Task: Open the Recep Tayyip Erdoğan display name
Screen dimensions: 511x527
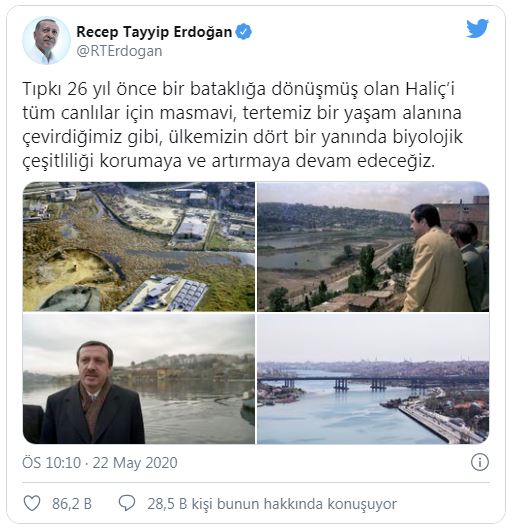Action: tap(154, 32)
